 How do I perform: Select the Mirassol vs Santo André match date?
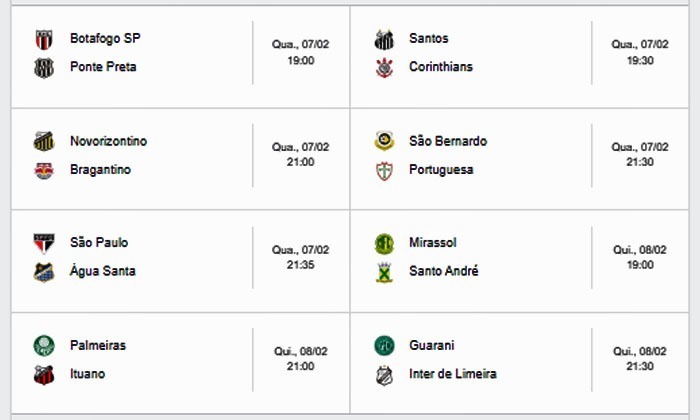[640, 250]
